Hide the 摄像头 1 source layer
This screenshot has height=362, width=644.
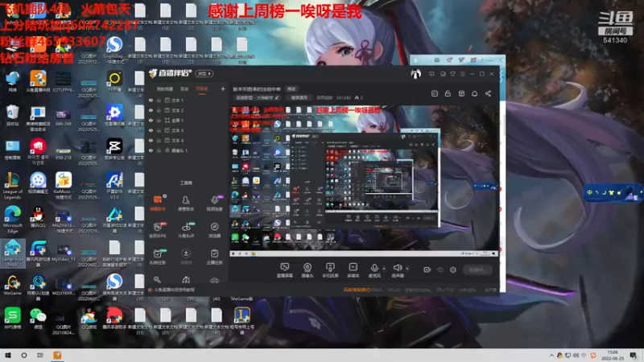151,150
